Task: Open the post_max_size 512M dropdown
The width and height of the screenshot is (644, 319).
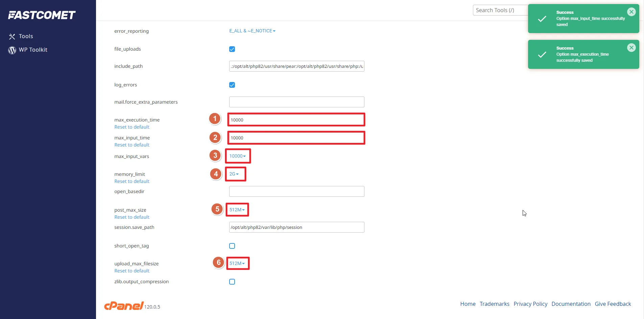Action: point(237,210)
